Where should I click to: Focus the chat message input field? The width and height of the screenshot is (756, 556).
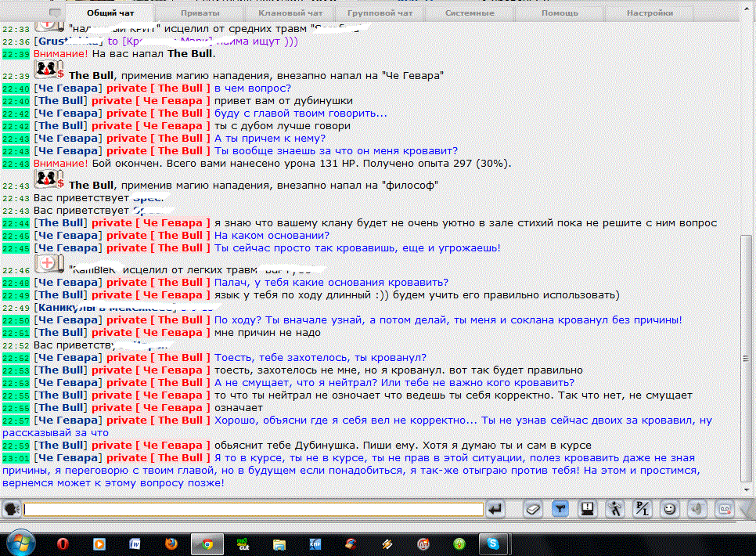(x=254, y=509)
